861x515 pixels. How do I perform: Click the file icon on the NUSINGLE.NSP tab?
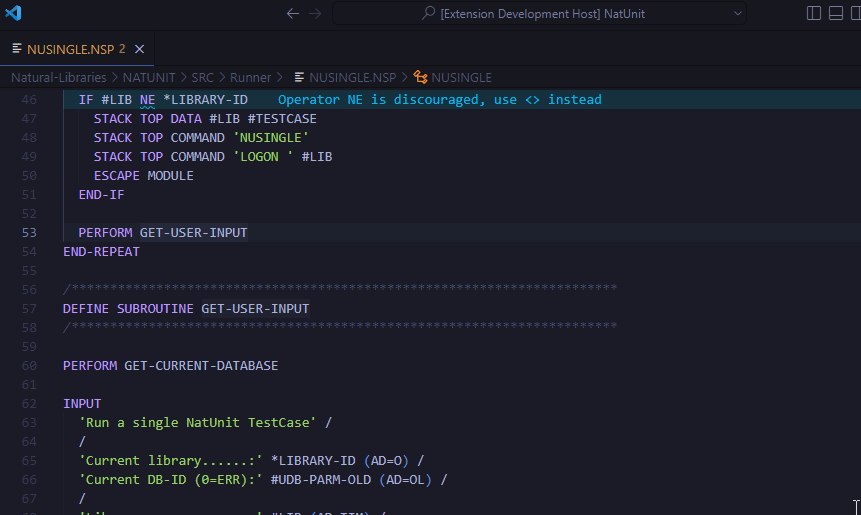16,49
